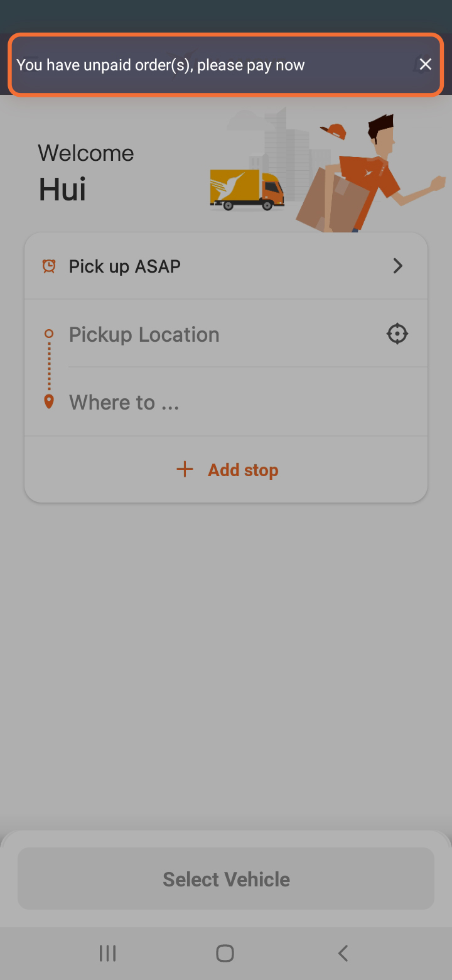
Task: Dismiss the unpaid order notification with X
Action: [x=425, y=64]
